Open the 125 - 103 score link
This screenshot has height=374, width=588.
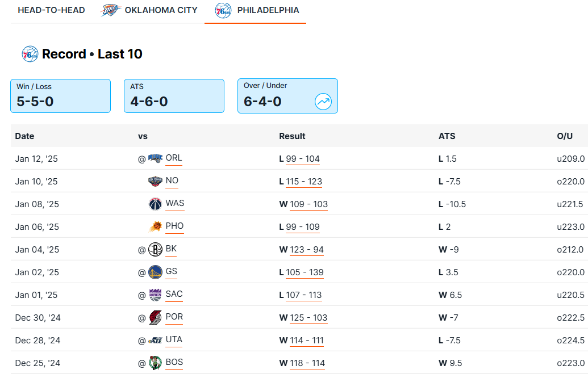click(x=308, y=318)
